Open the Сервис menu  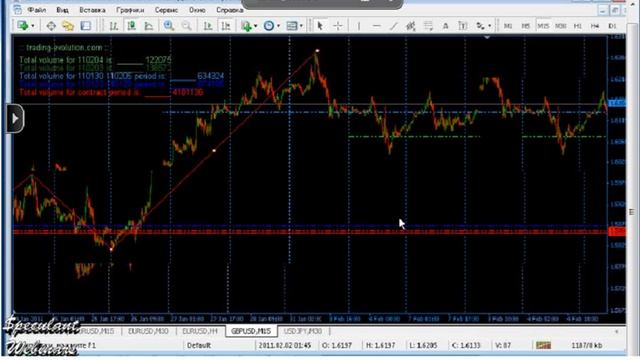[x=166, y=9]
